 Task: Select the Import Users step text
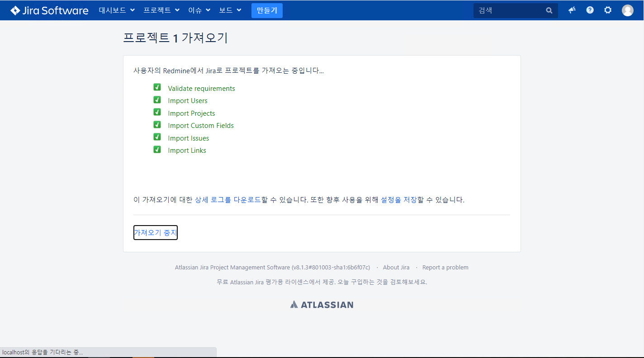(188, 101)
